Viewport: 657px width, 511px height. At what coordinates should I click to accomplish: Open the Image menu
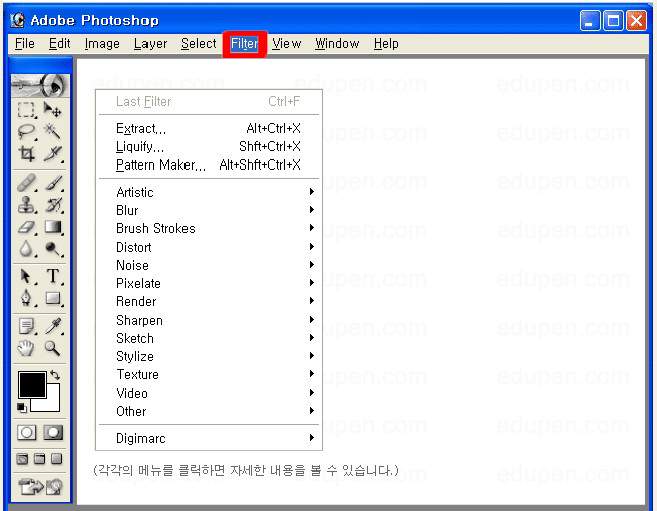click(x=102, y=44)
